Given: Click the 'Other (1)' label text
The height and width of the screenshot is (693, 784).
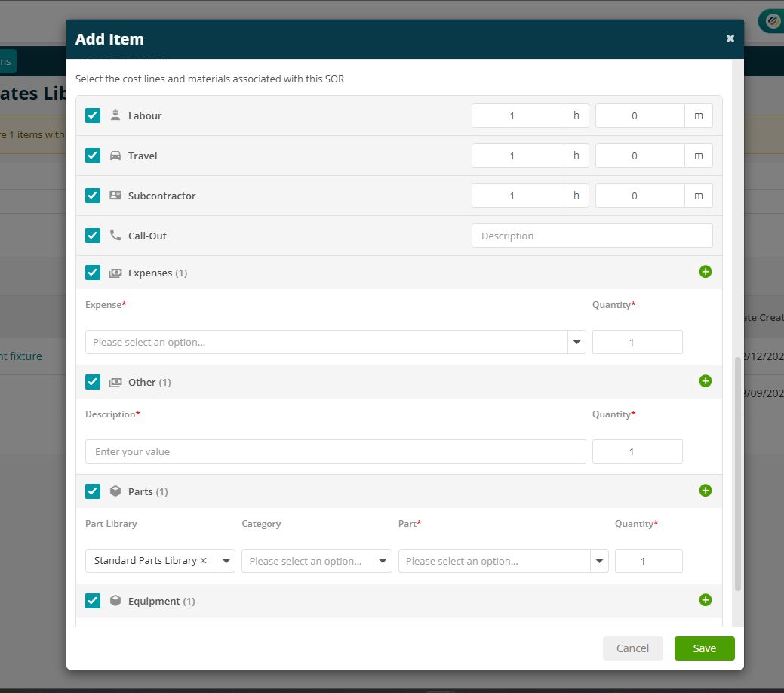Looking at the screenshot, I should pos(149,382).
